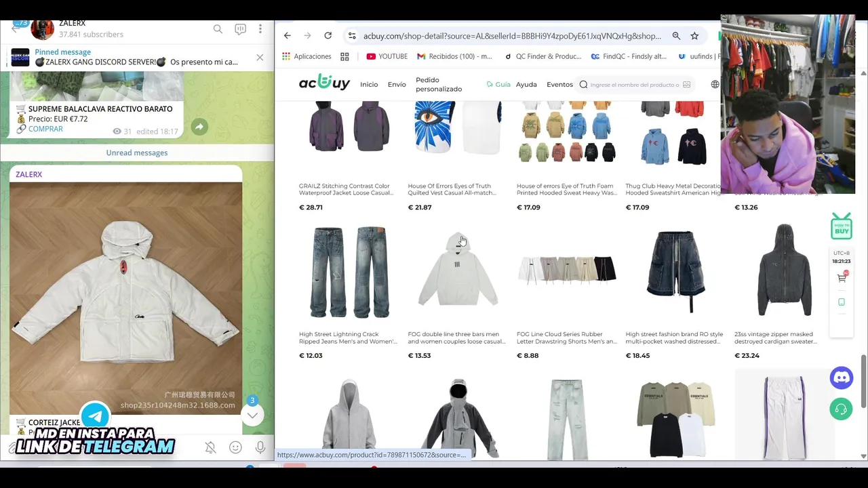Open the Guía menu item

pos(498,85)
